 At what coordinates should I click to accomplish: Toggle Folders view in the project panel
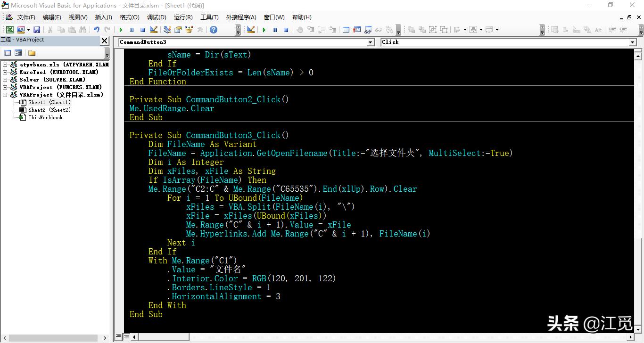click(x=32, y=53)
